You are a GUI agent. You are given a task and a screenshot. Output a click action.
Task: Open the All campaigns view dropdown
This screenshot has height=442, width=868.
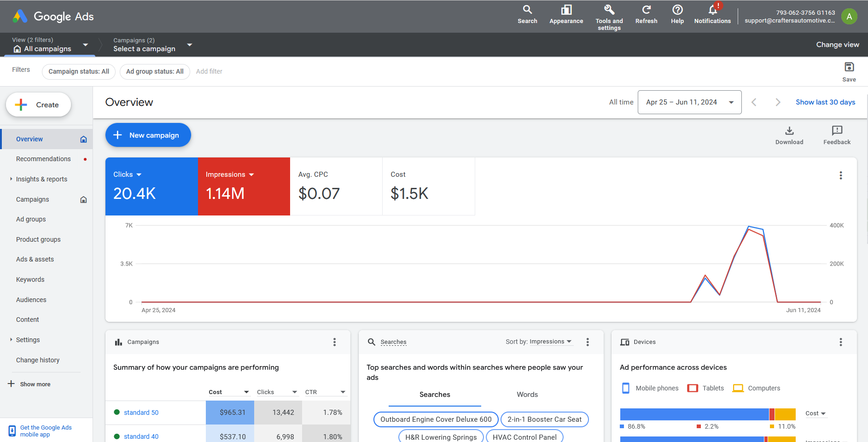tap(50, 45)
